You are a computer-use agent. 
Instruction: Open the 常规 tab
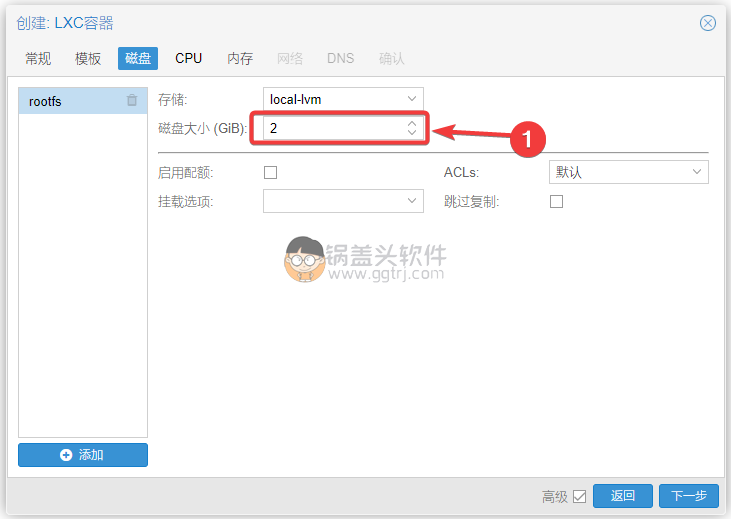pyautogui.click(x=38, y=59)
